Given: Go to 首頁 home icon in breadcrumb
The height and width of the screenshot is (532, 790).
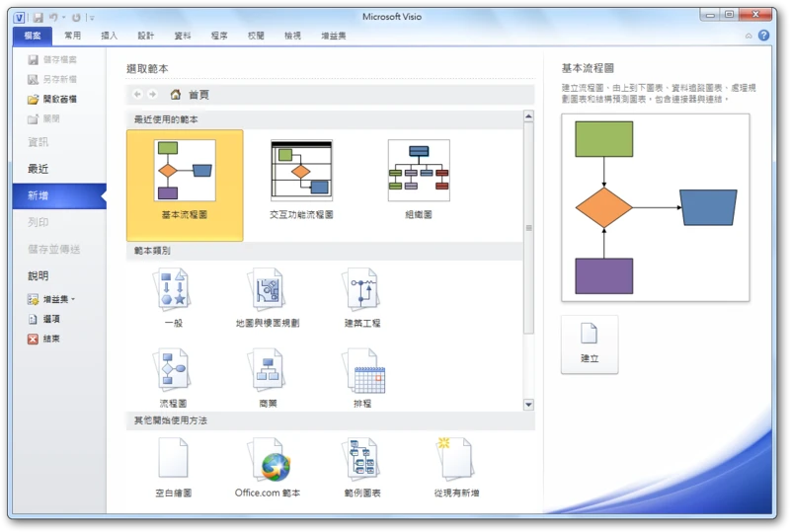Looking at the screenshot, I should [176, 94].
